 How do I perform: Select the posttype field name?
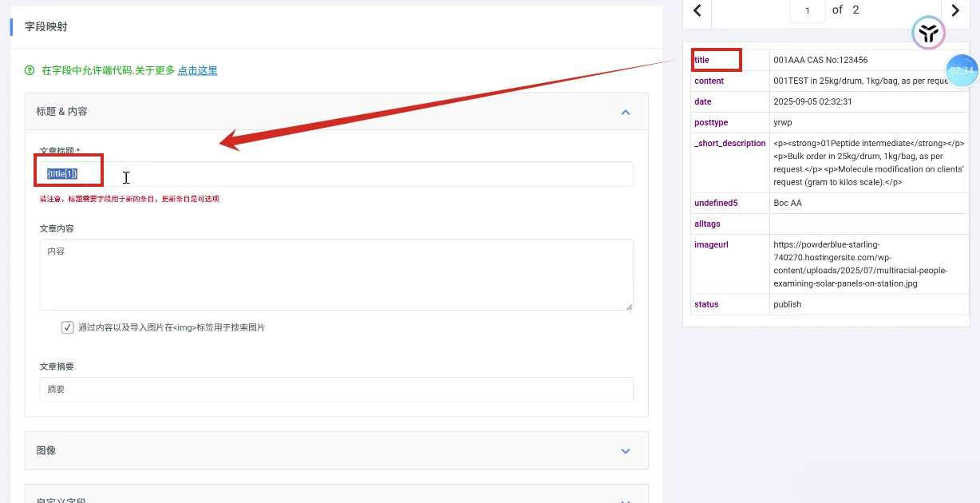click(x=711, y=123)
